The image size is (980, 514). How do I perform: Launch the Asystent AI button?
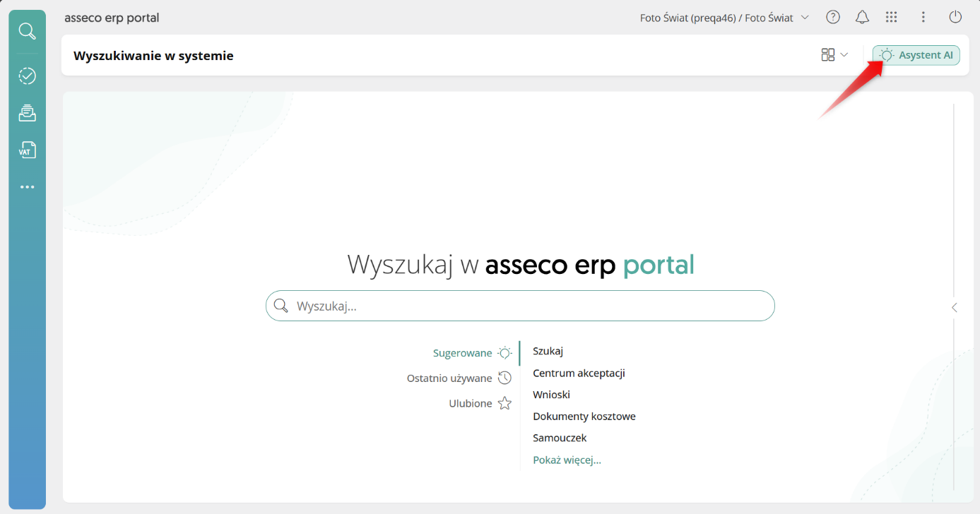[x=916, y=54]
